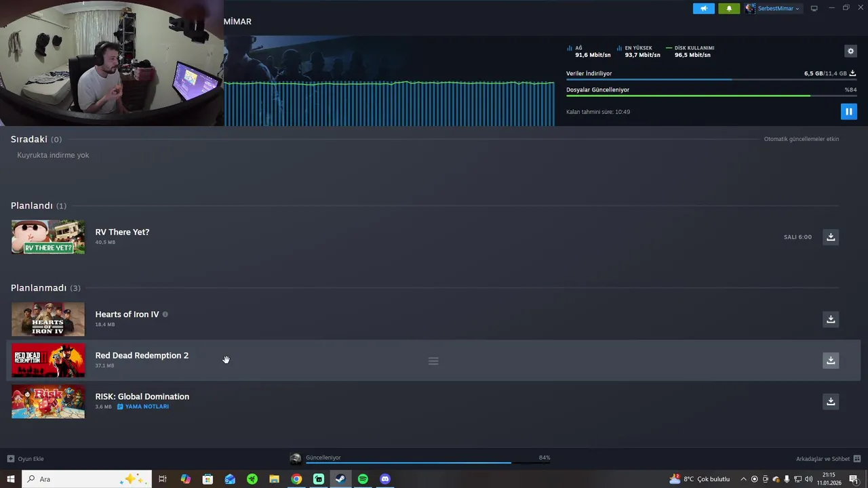Download RV There Yet? now

[831, 237]
